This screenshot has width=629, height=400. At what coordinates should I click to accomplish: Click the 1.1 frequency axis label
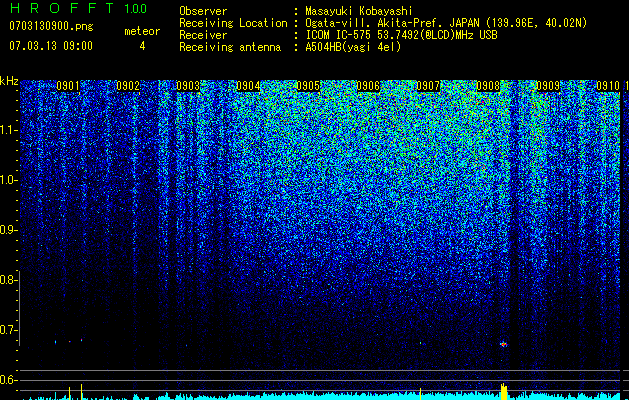pos(8,130)
